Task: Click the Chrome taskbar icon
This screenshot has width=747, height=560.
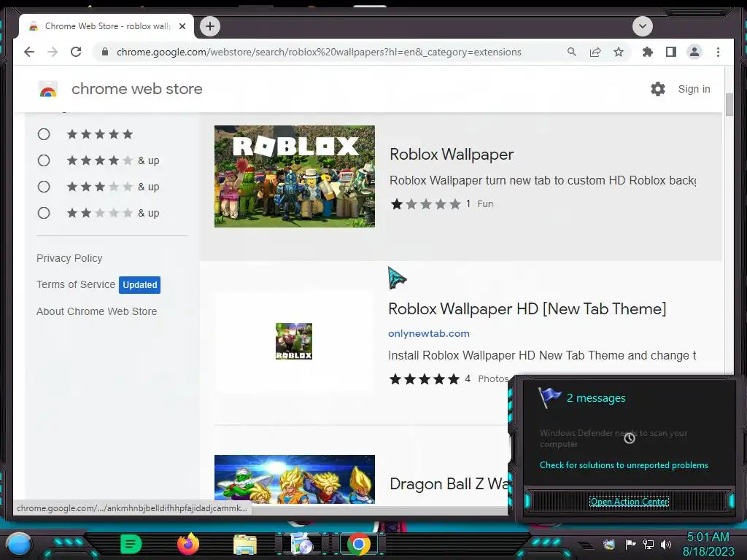Action: pos(359,544)
